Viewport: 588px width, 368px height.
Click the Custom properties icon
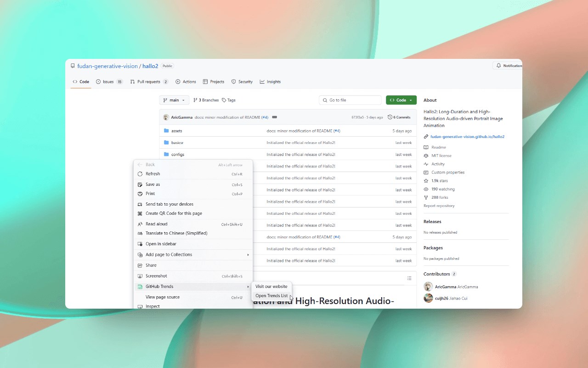(426, 172)
